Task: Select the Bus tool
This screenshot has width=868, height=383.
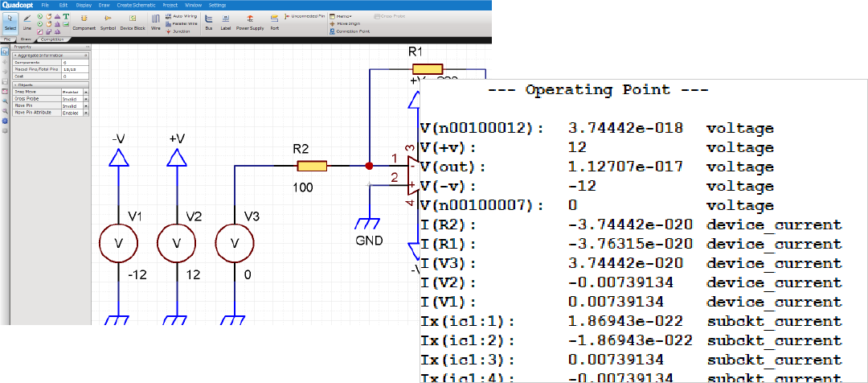Action: 208,21
